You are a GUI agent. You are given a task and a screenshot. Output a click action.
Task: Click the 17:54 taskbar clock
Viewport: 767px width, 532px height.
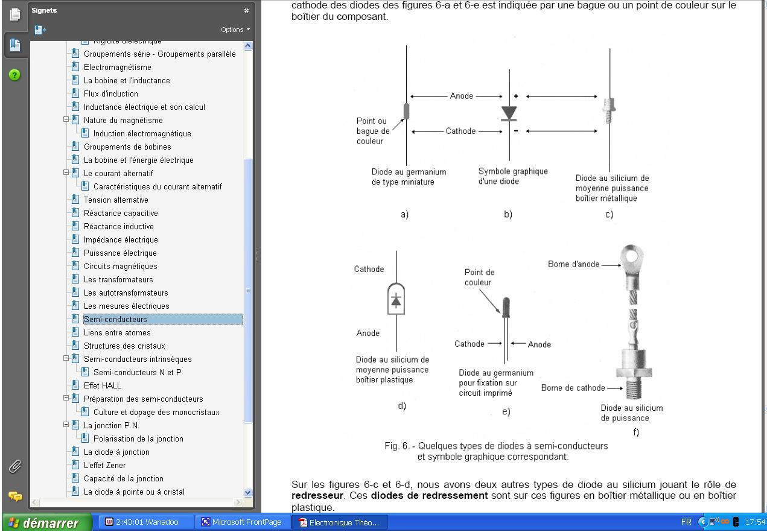pos(755,523)
